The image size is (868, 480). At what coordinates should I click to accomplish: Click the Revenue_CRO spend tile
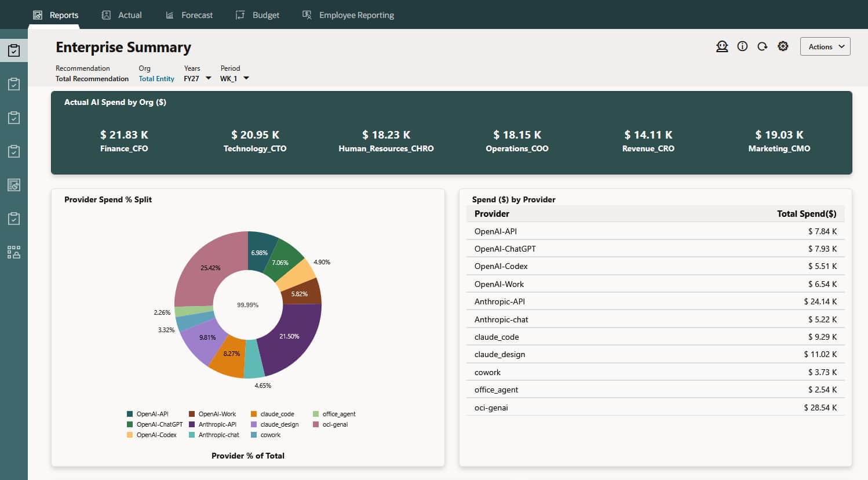pos(648,141)
